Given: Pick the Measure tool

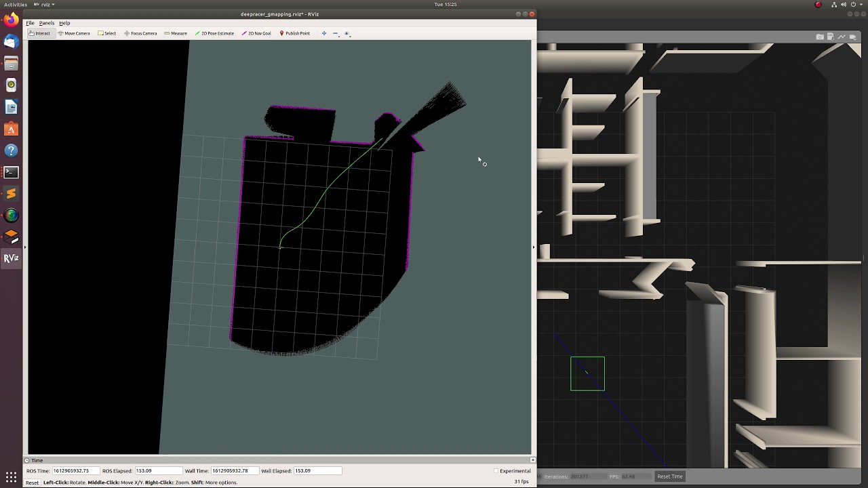Looking at the screenshot, I should pos(176,33).
